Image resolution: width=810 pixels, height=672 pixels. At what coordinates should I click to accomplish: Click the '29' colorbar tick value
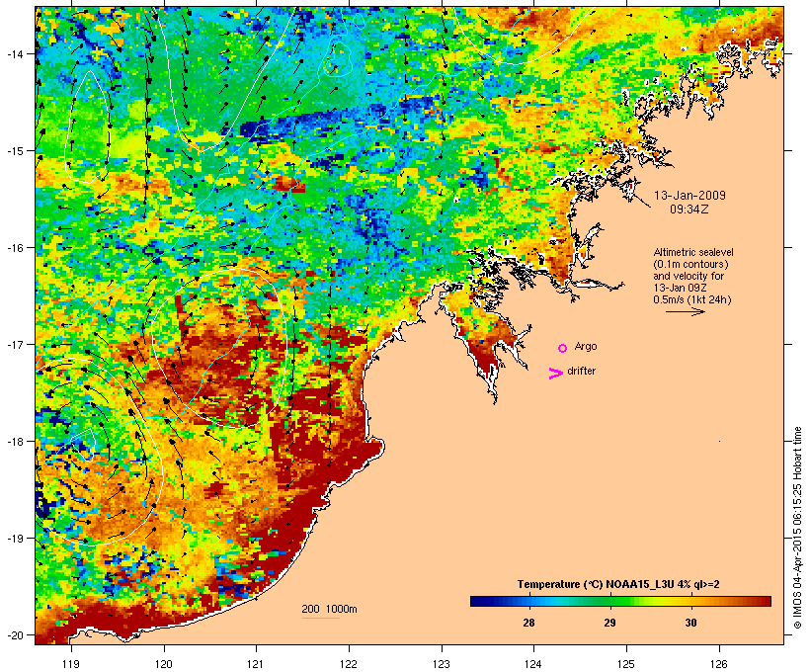click(609, 623)
